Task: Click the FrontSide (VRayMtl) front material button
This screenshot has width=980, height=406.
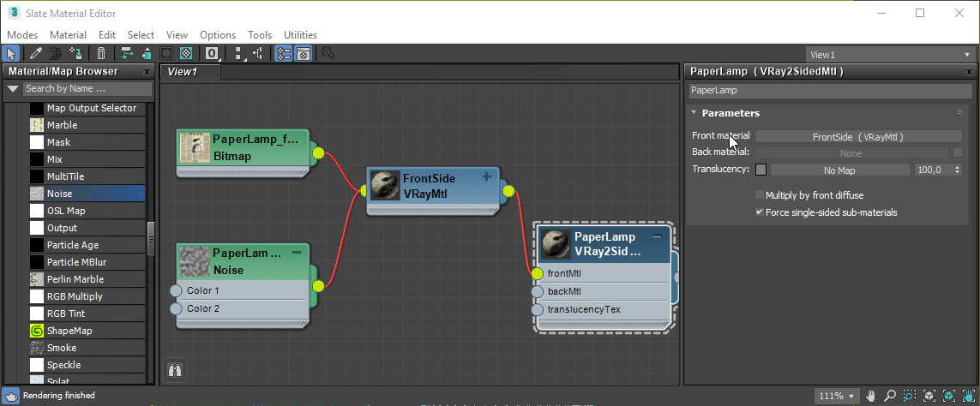Action: pos(857,136)
